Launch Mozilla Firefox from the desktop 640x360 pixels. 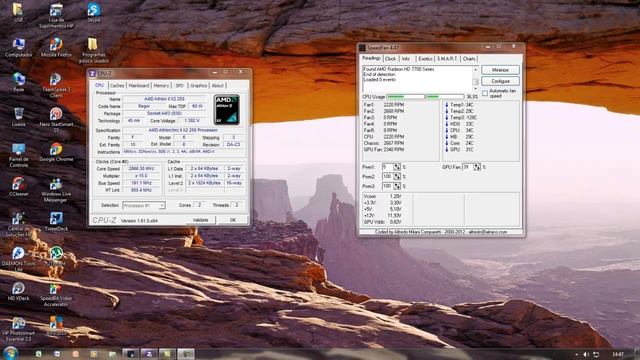[x=56, y=47]
